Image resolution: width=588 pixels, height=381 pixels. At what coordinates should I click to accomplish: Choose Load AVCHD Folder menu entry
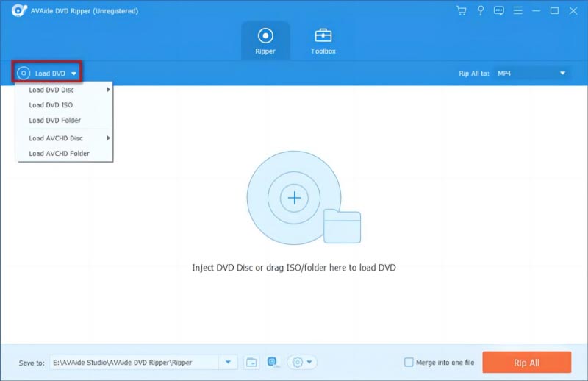pyautogui.click(x=64, y=154)
